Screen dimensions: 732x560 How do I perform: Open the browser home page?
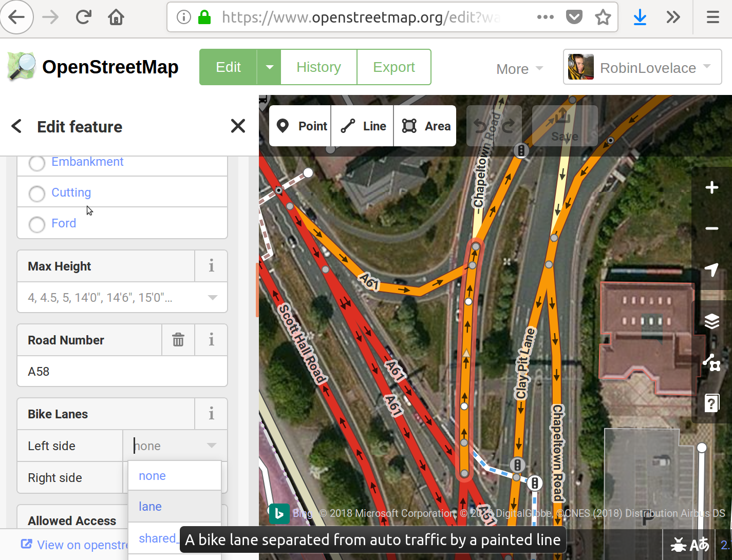click(x=116, y=17)
